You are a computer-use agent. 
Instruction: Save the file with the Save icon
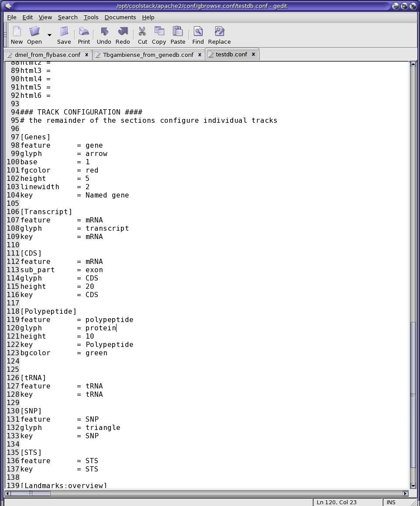pyautogui.click(x=64, y=35)
